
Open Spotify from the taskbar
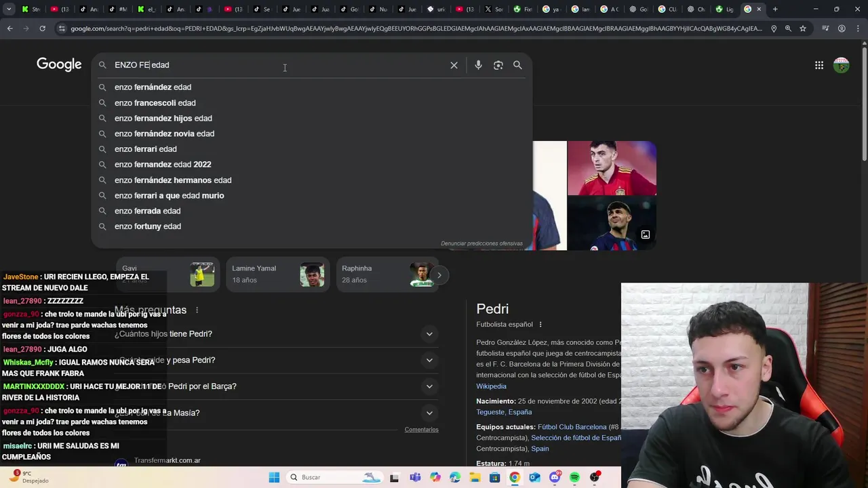coord(574,477)
